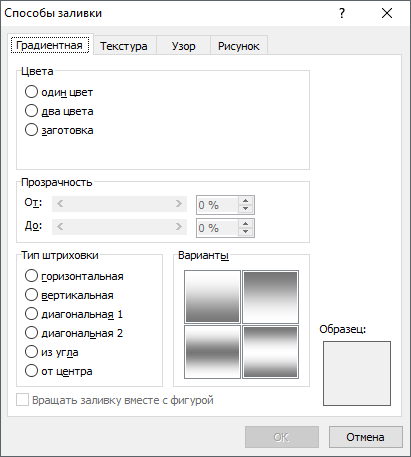The height and width of the screenshot is (457, 411).
Task: Close the Способы заливки dialog
Action: [387, 13]
